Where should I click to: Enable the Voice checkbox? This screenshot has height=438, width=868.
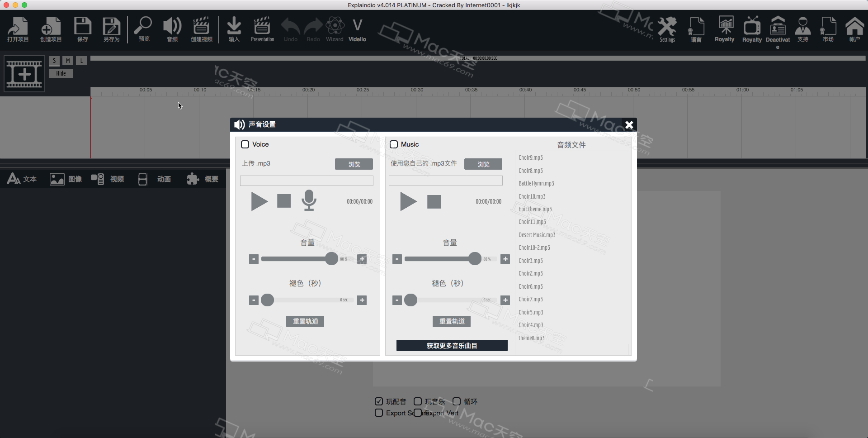[245, 144]
